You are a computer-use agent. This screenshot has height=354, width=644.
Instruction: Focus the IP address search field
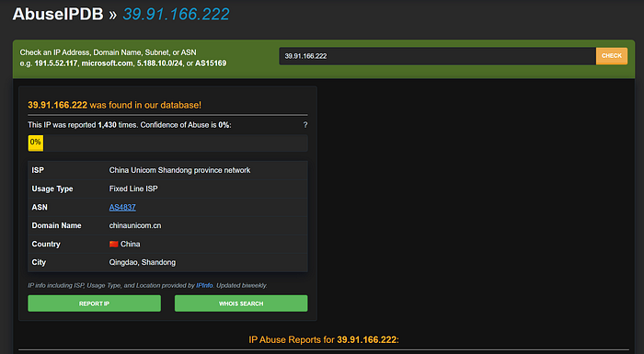(437, 56)
